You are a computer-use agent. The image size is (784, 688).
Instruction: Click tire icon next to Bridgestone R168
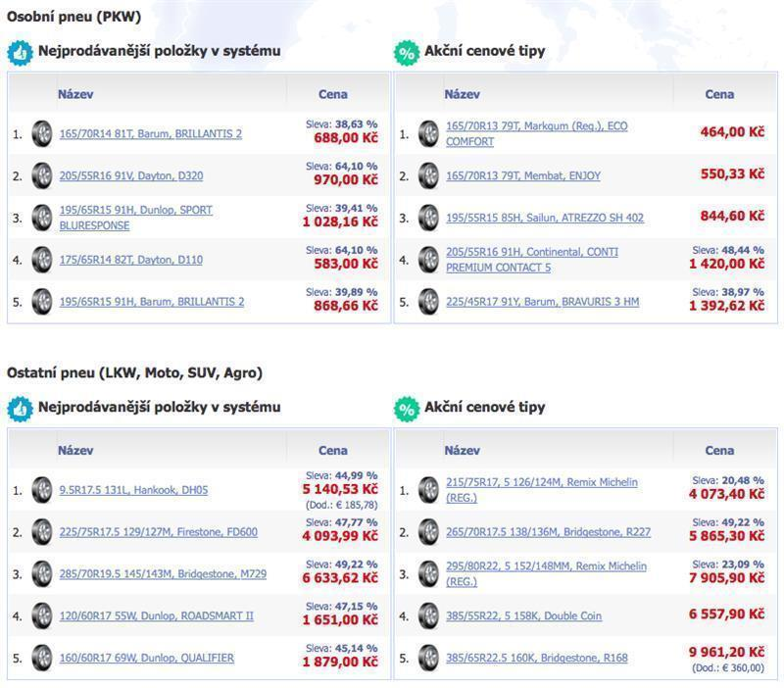(x=428, y=658)
